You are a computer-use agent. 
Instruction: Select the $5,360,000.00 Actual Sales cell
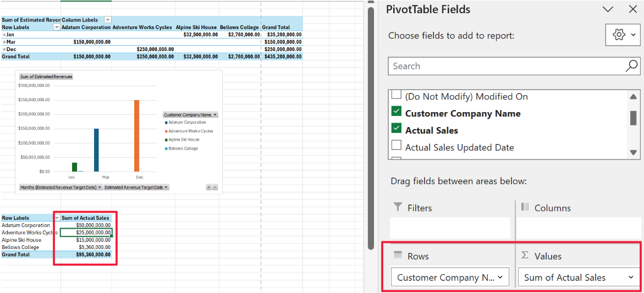[86, 247]
